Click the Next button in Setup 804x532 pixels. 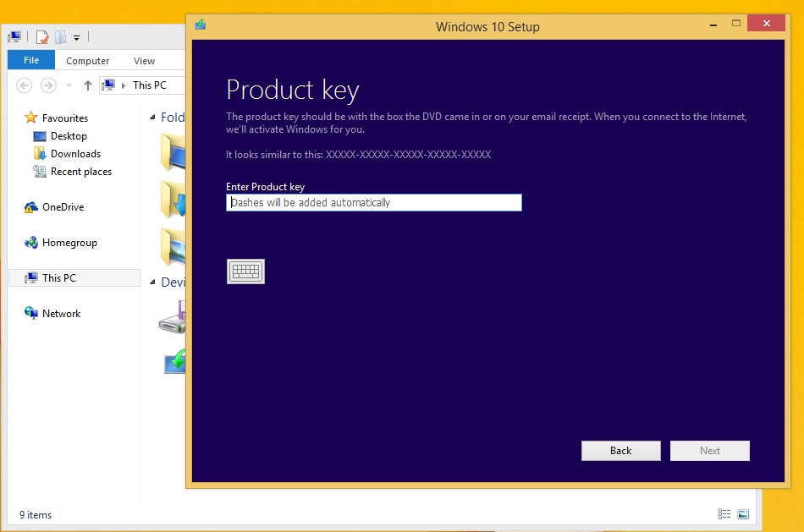(x=710, y=451)
